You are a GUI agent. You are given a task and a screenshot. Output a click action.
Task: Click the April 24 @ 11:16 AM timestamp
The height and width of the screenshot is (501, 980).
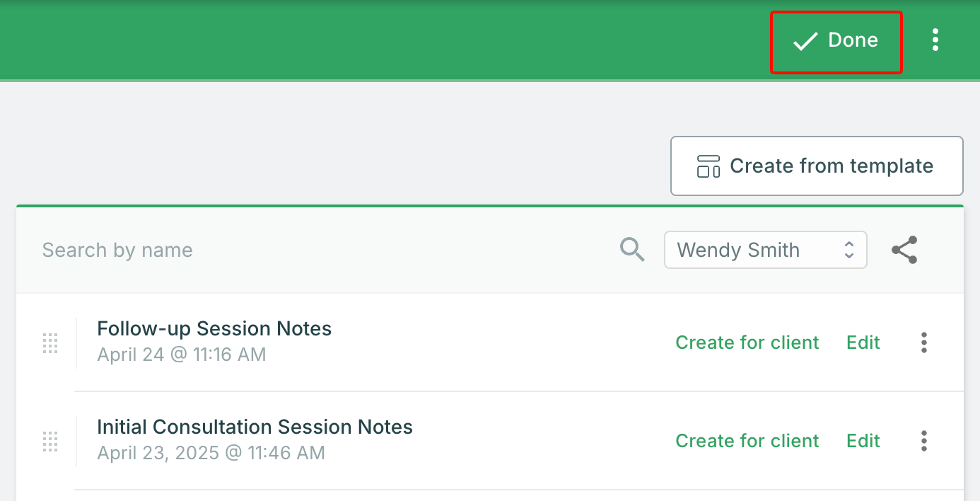pyautogui.click(x=182, y=355)
